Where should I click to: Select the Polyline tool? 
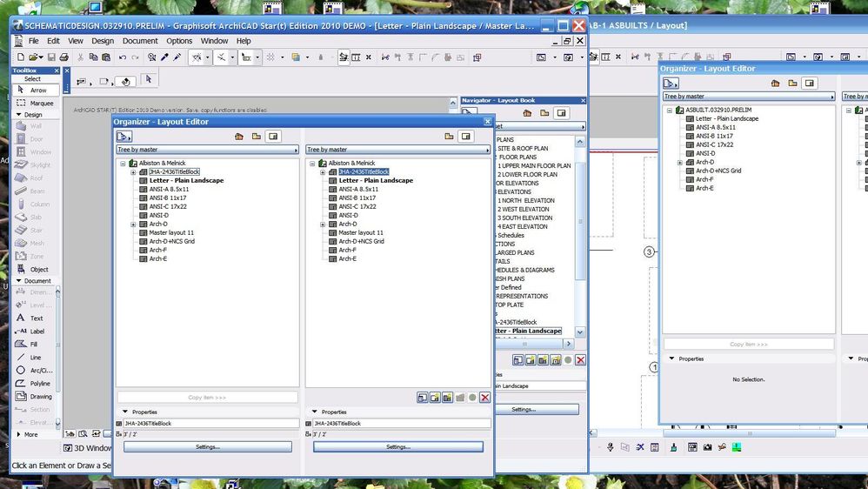point(36,384)
